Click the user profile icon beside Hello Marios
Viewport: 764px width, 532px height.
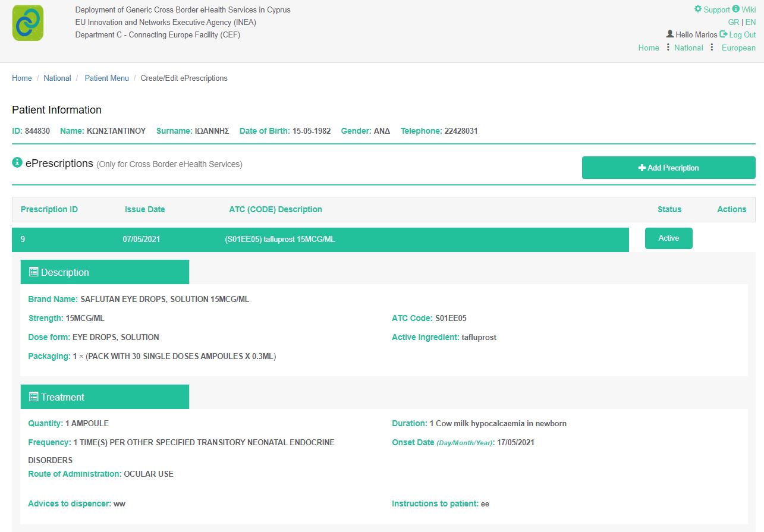click(670, 34)
